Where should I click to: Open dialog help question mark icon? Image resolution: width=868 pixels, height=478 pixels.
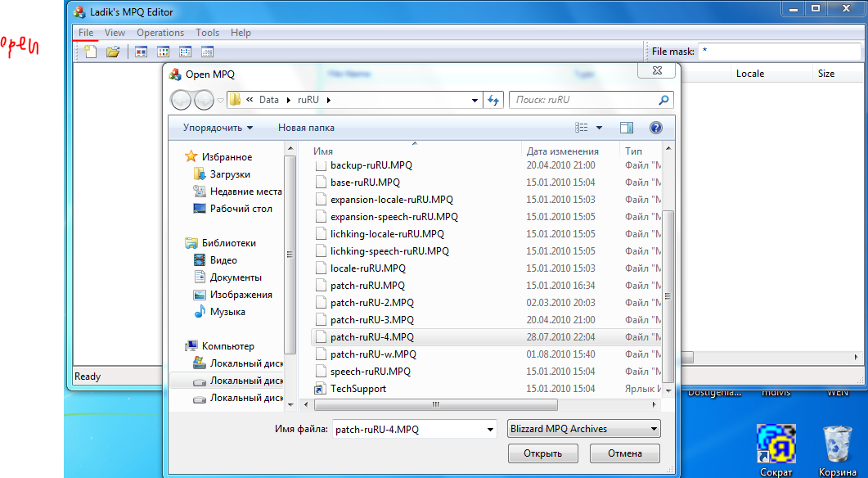coord(656,128)
